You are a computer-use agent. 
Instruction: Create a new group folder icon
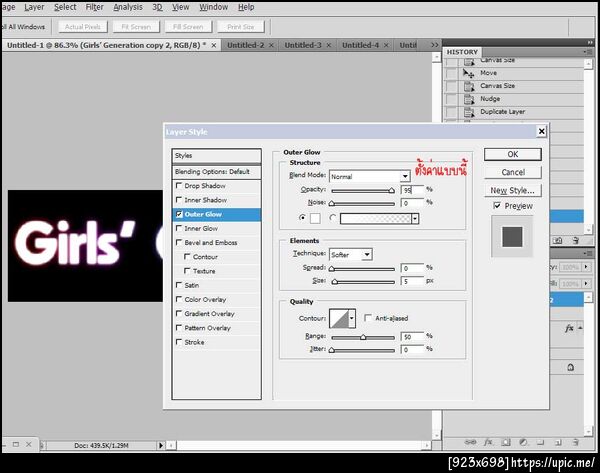(540, 442)
